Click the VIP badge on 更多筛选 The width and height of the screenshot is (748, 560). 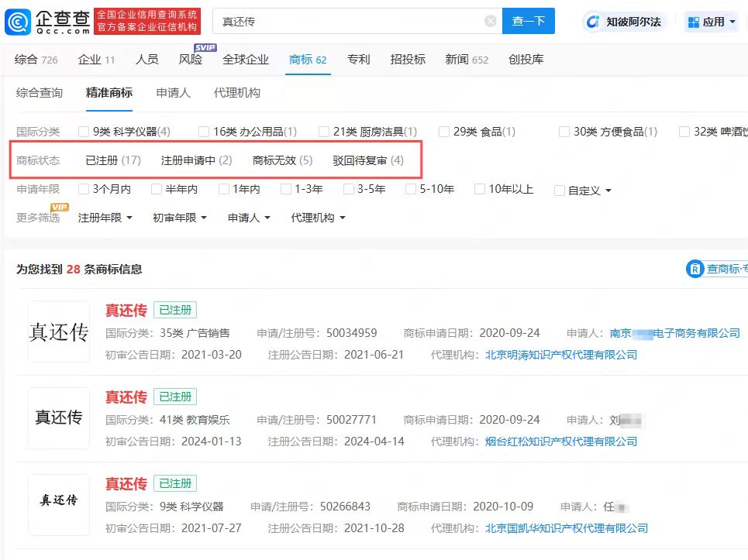tap(60, 207)
